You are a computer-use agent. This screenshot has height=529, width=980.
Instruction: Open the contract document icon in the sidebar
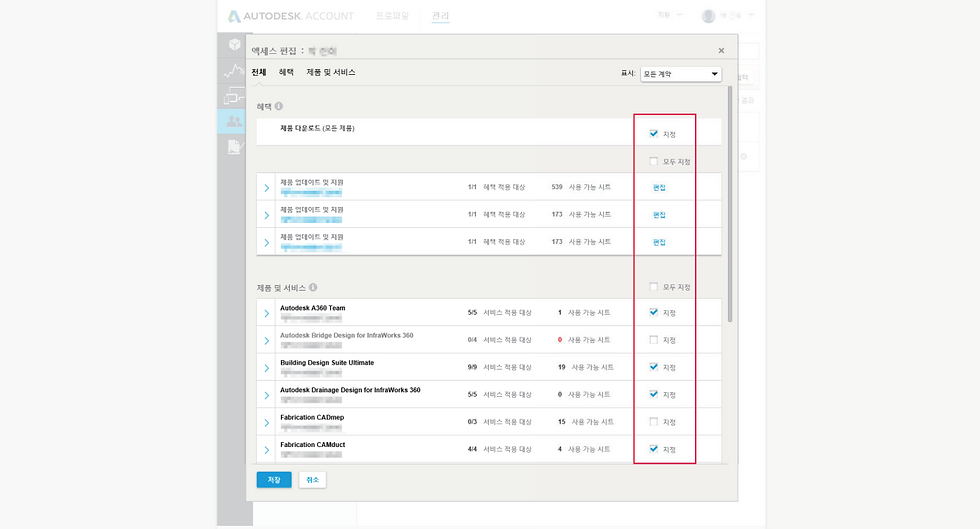(x=235, y=147)
